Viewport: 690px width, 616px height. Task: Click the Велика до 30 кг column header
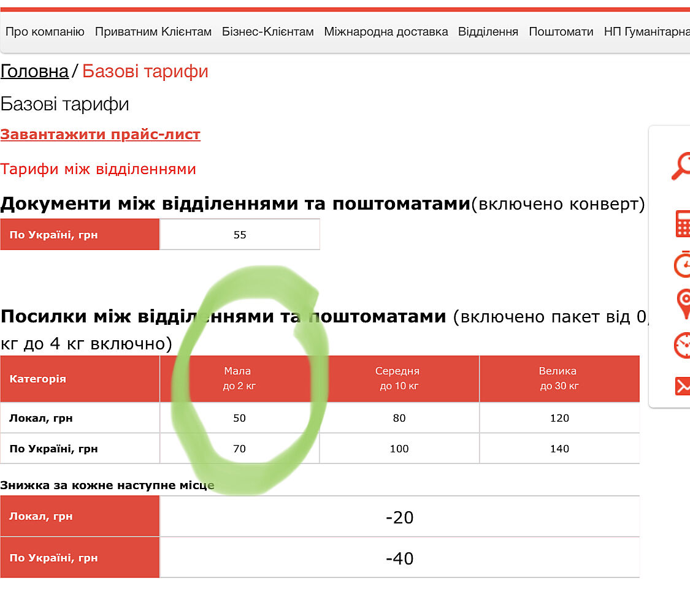[559, 379]
